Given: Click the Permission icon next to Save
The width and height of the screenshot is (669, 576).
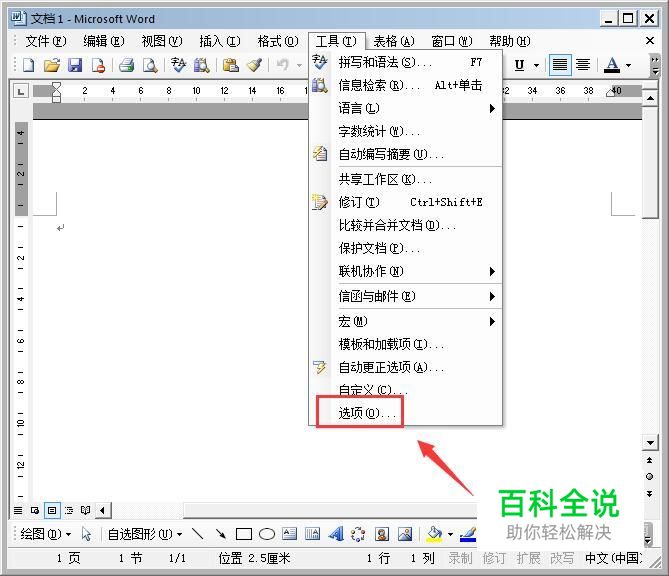Looking at the screenshot, I should tap(98, 65).
